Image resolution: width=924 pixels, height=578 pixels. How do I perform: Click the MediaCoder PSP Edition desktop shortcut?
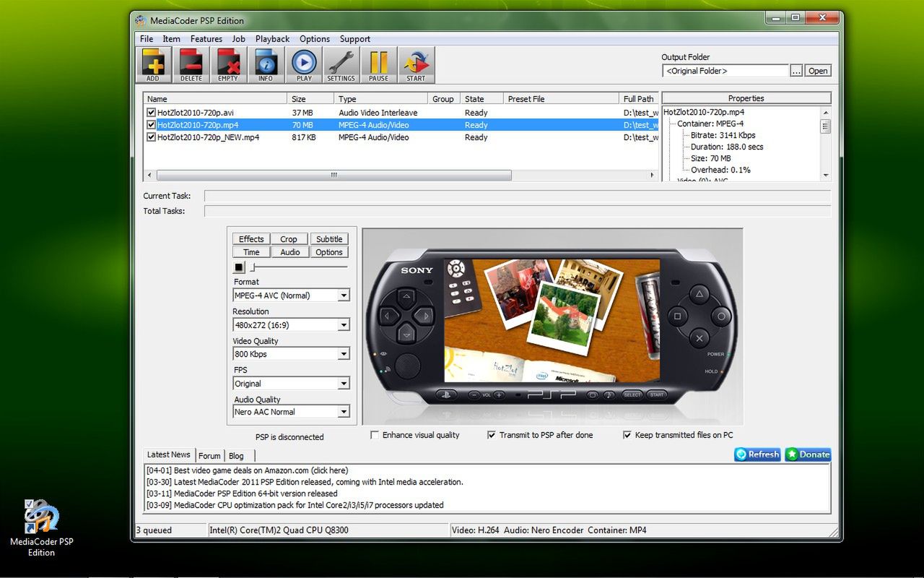pos(41,527)
